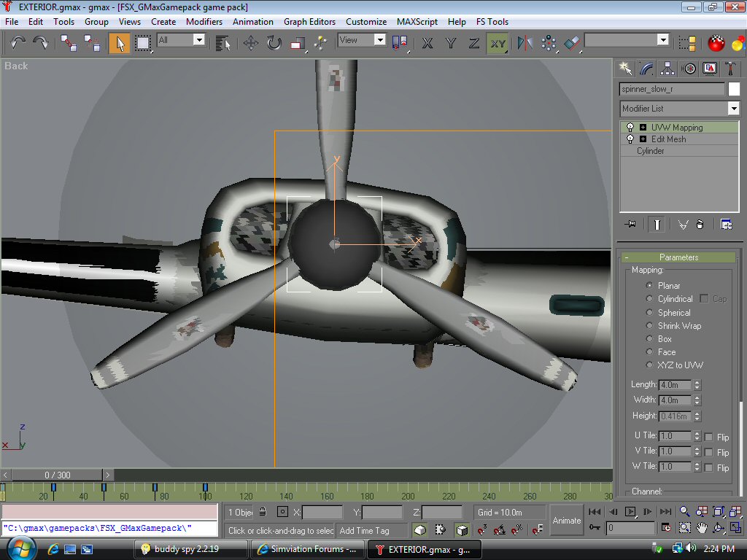Enable the U Tile Flip checkbox

(708, 437)
